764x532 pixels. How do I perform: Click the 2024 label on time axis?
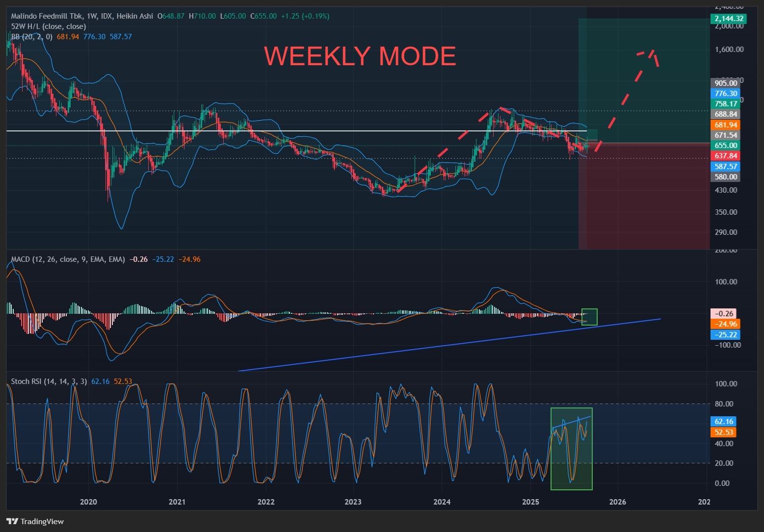[442, 502]
